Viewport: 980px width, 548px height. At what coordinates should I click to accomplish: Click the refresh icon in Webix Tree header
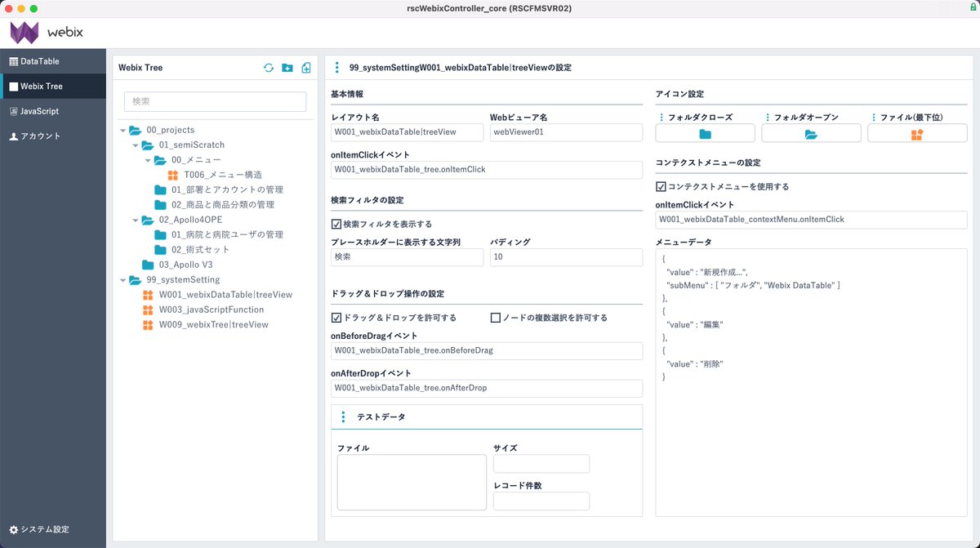coord(269,68)
